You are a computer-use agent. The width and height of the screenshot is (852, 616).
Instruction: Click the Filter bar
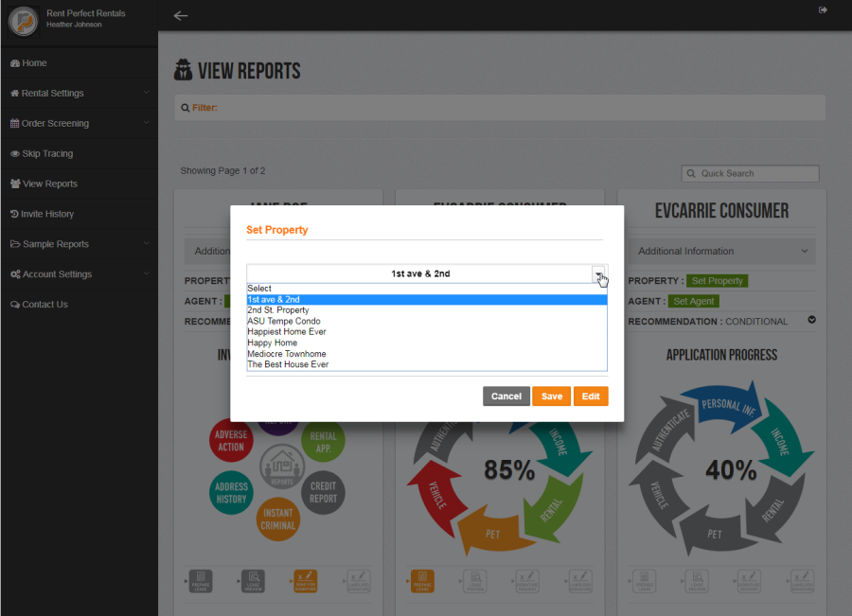pos(500,108)
